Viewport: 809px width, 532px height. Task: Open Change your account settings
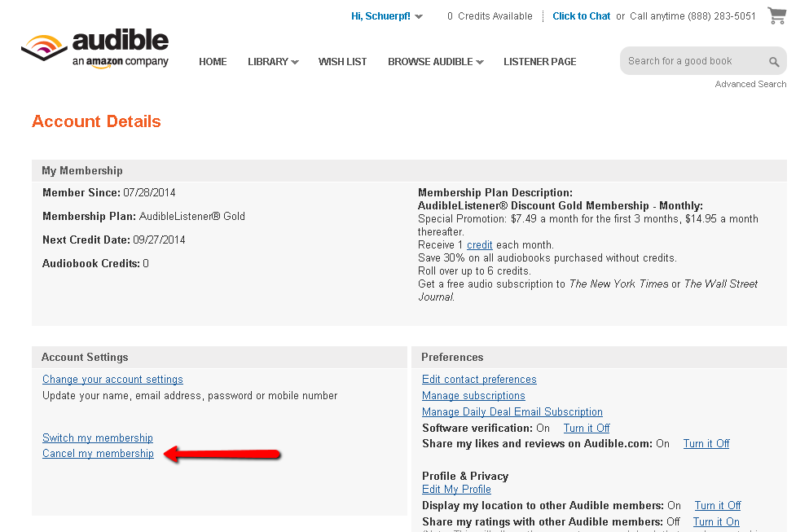click(112, 380)
